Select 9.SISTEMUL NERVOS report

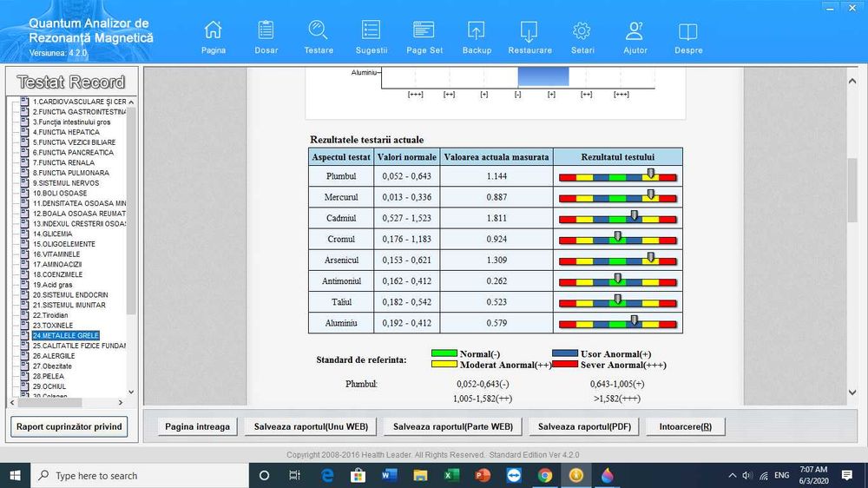pyautogui.click(x=65, y=183)
